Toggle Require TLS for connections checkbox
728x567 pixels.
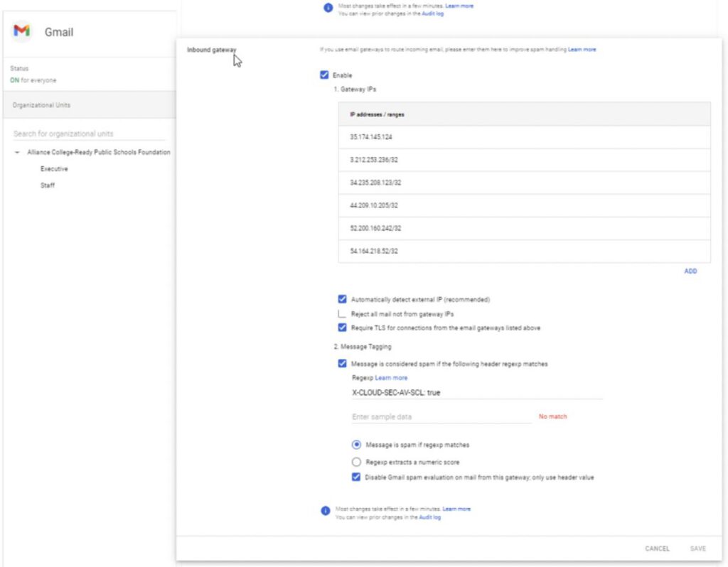coord(343,328)
